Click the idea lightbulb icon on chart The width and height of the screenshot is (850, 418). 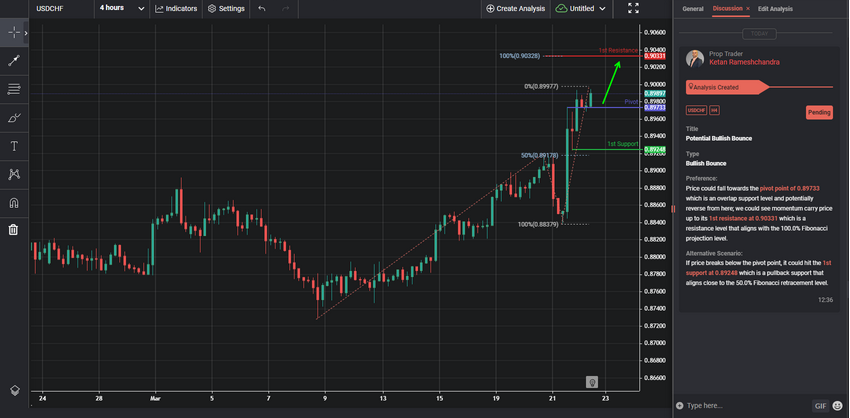tap(592, 382)
